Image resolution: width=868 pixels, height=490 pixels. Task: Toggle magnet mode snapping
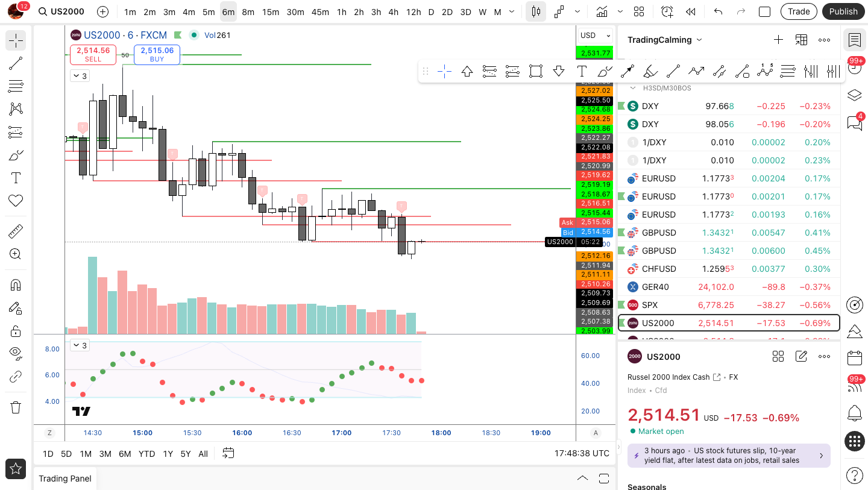click(16, 284)
